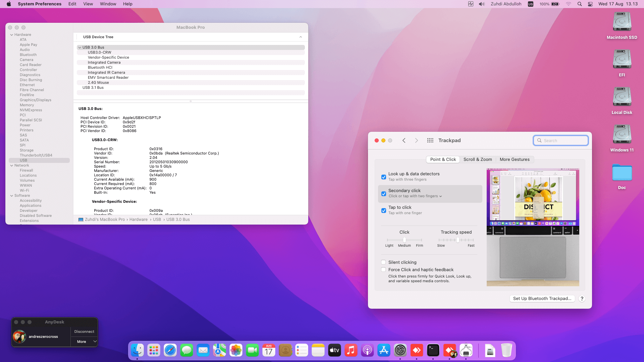Image resolution: width=644 pixels, height=362 pixels.
Task: Adjust the Tracking speed slider
Action: 458,240
